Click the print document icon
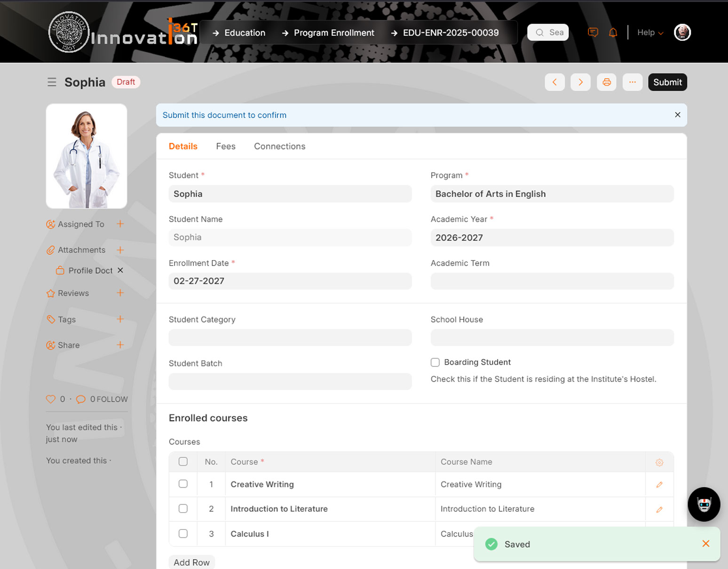This screenshot has height=569, width=728. pos(606,82)
